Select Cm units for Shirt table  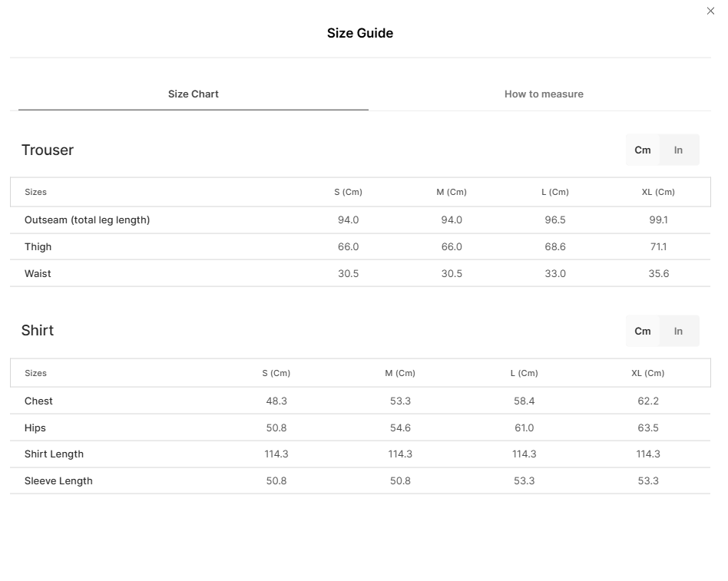(643, 331)
